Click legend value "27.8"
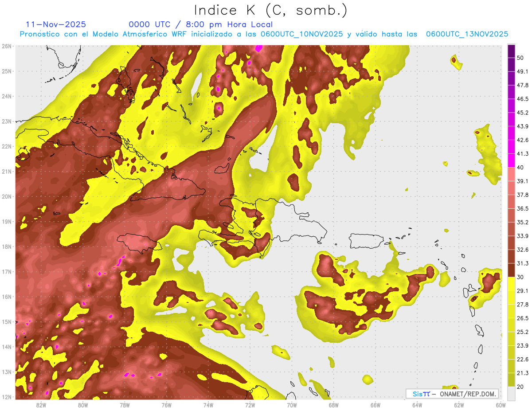This screenshot has width=532, height=411. tap(523, 305)
